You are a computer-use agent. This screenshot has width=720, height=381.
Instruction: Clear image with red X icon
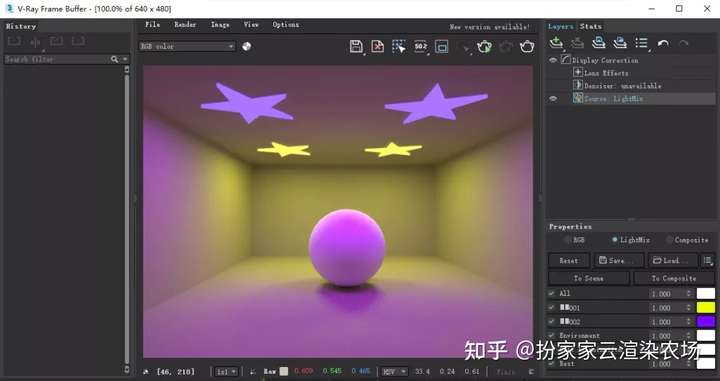[377, 46]
